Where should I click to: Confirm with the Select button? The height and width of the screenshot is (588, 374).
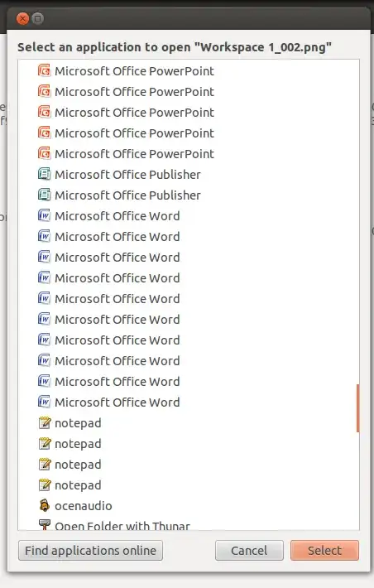point(324,550)
